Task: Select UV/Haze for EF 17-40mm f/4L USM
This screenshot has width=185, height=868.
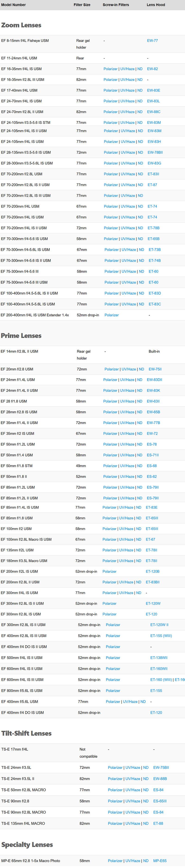Action: pos(127,91)
